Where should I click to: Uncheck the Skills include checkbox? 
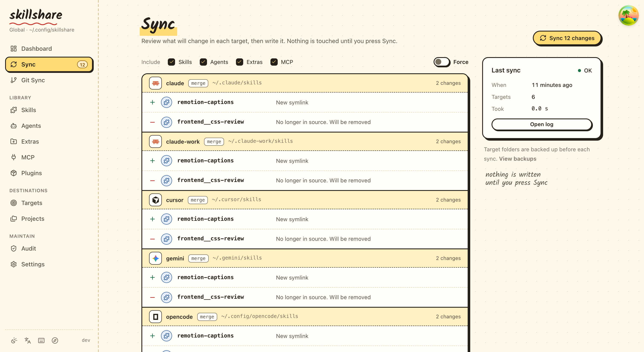tap(171, 62)
